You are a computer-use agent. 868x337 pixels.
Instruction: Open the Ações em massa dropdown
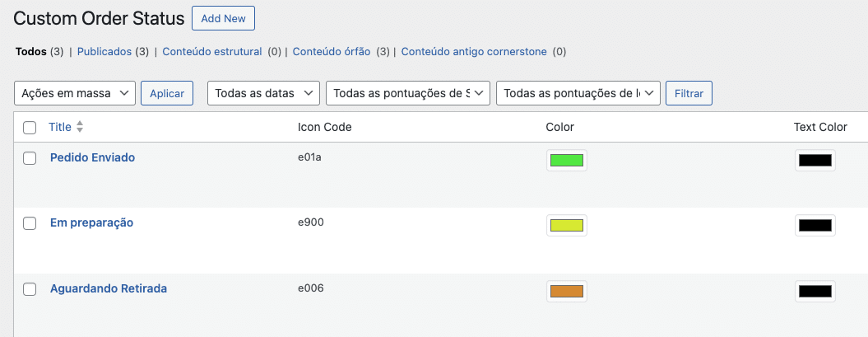click(x=75, y=93)
